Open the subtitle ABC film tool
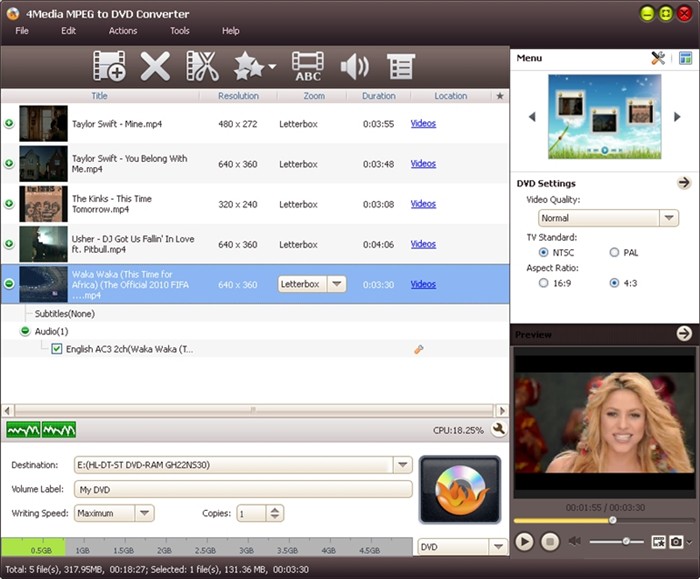 308,66
